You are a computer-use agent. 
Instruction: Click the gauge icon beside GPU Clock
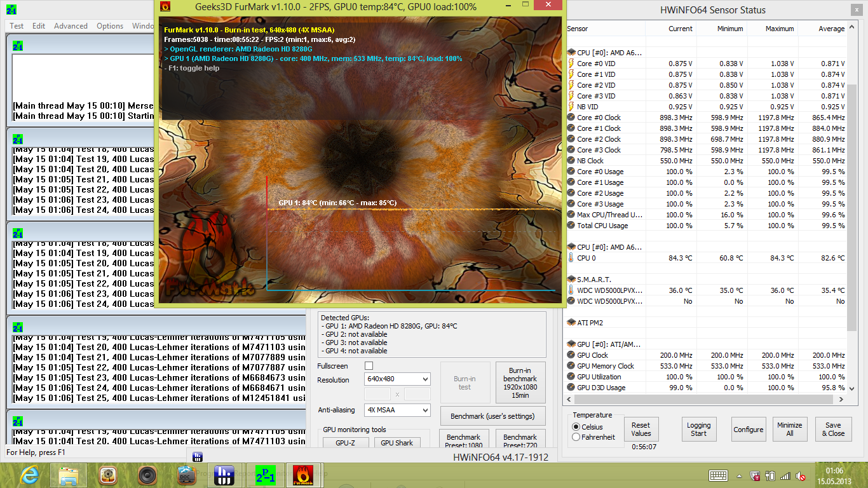(x=571, y=355)
